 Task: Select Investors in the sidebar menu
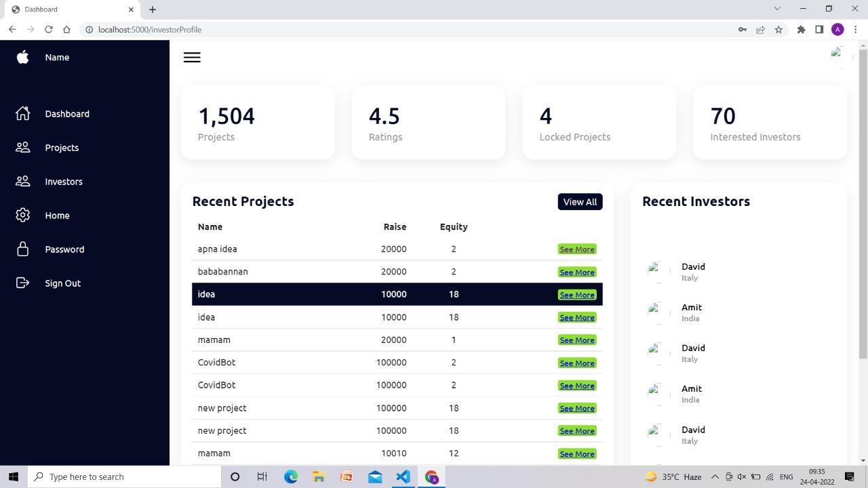(x=64, y=182)
